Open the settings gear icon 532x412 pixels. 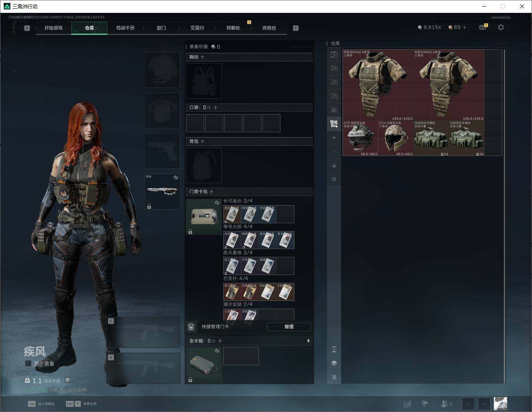pyautogui.click(x=501, y=27)
